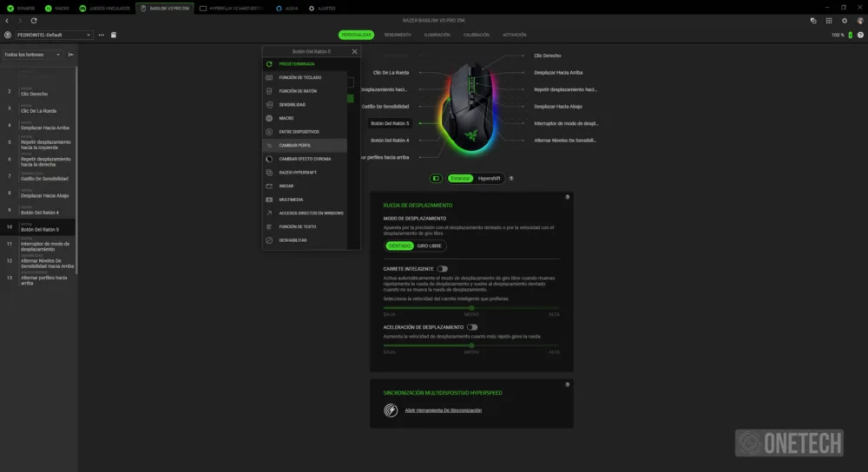This screenshot has width=868, height=472.
Task: Select Gatillo De Sensibilidad list row
Action: pyautogui.click(x=38, y=177)
